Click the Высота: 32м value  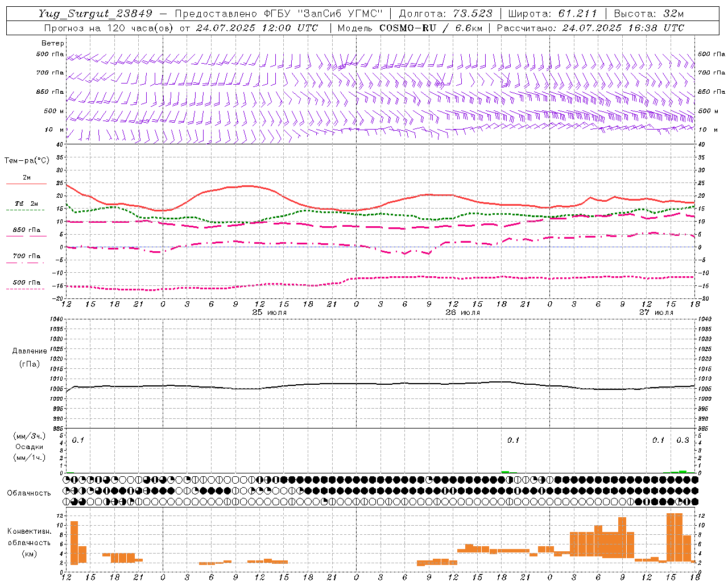coord(648,14)
